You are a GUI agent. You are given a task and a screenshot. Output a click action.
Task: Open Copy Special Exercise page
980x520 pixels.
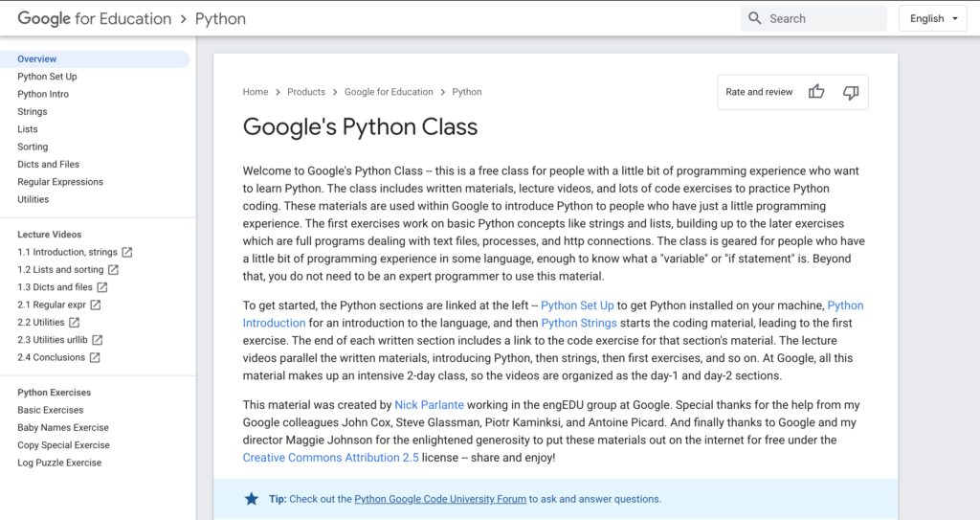tap(64, 445)
